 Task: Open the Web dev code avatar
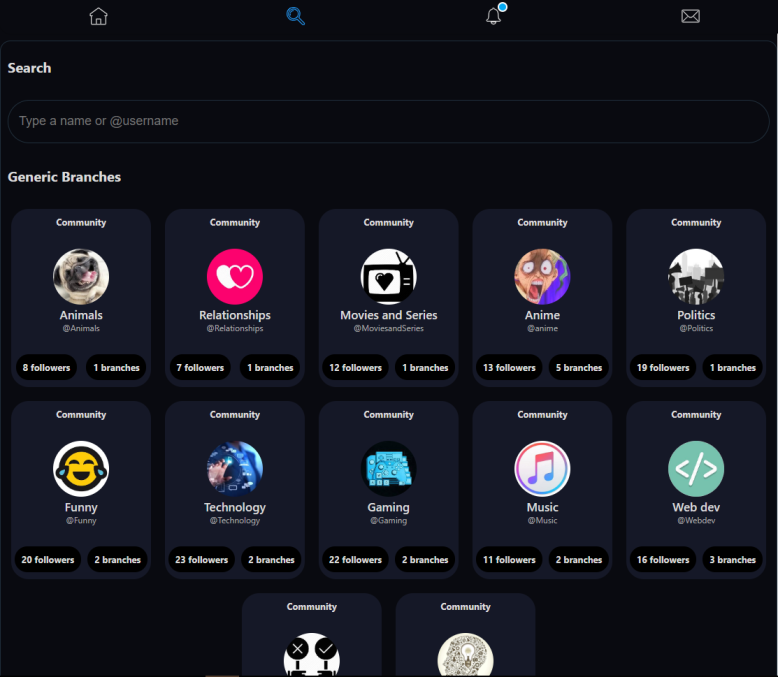(696, 469)
